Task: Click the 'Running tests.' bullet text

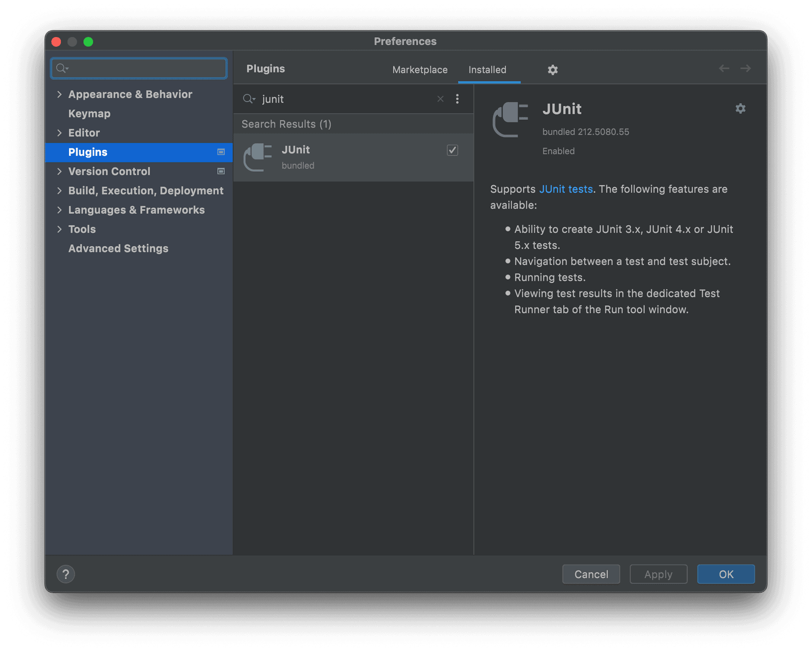Action: [x=550, y=278]
